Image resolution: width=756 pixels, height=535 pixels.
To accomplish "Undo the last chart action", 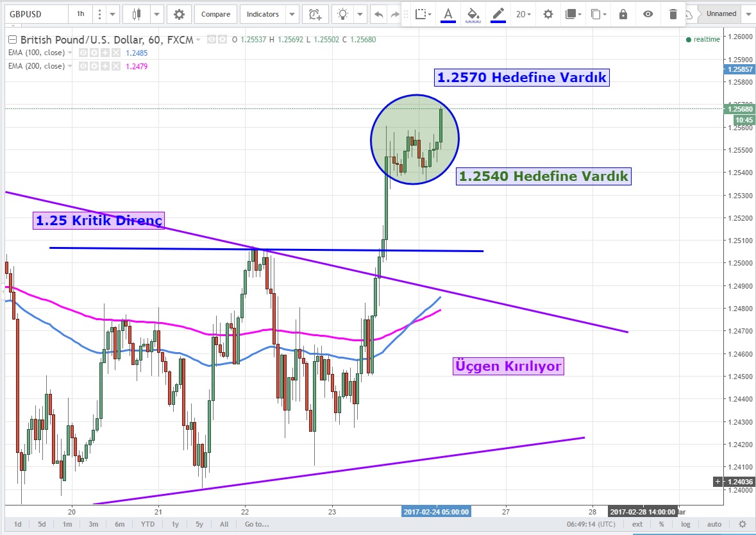I will [x=378, y=13].
